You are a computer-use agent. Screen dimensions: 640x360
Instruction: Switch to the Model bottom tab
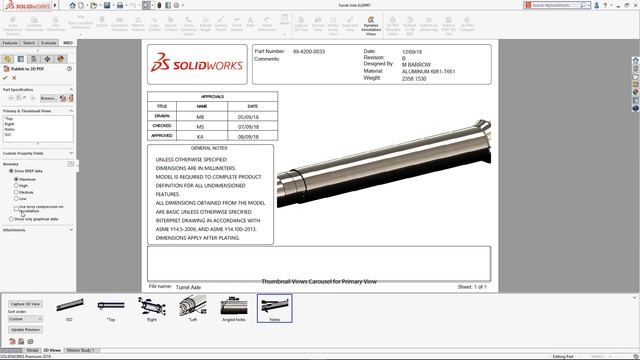32,350
